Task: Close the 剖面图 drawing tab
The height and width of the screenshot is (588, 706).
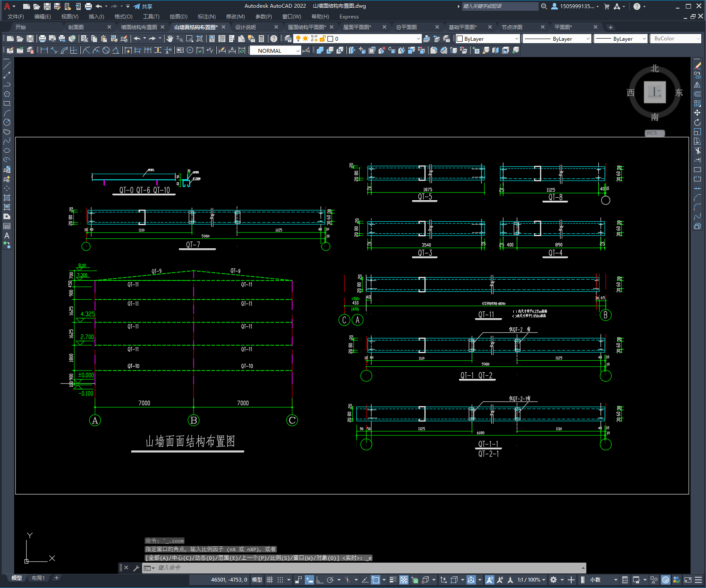Action: (x=109, y=27)
